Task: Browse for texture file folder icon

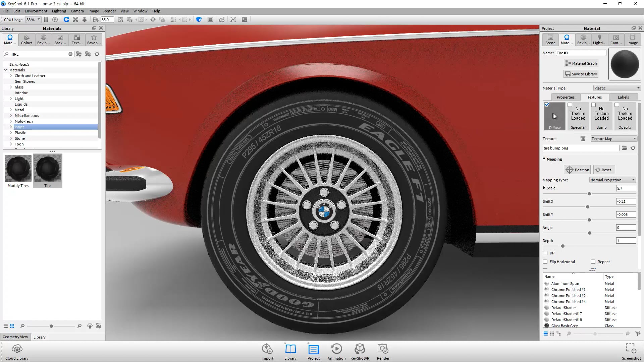Action: pyautogui.click(x=624, y=148)
